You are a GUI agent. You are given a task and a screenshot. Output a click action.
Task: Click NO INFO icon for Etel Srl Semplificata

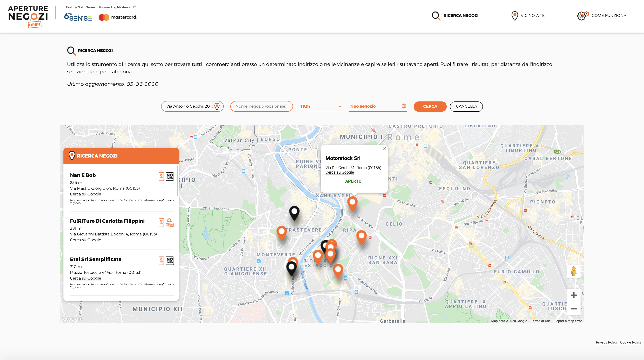(x=170, y=261)
